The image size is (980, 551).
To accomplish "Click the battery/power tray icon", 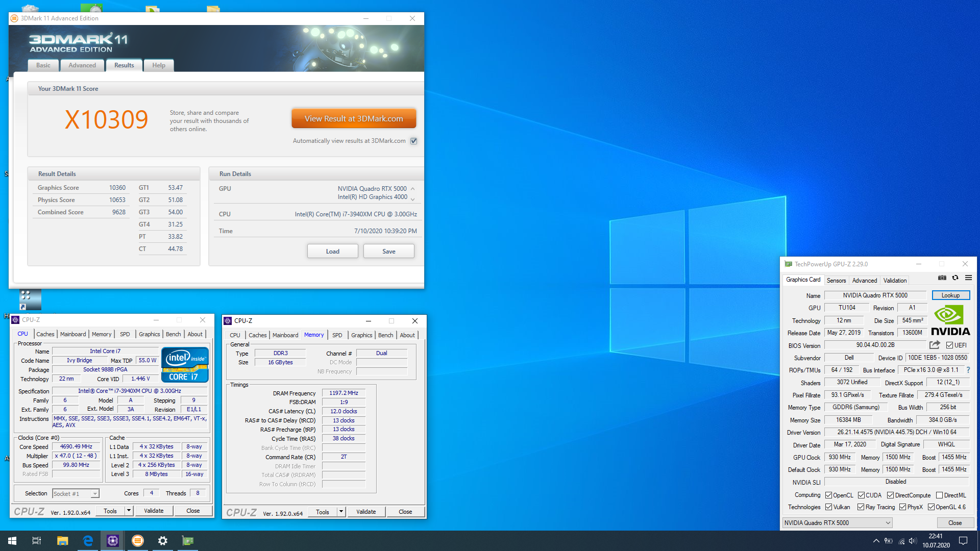I will (x=889, y=541).
